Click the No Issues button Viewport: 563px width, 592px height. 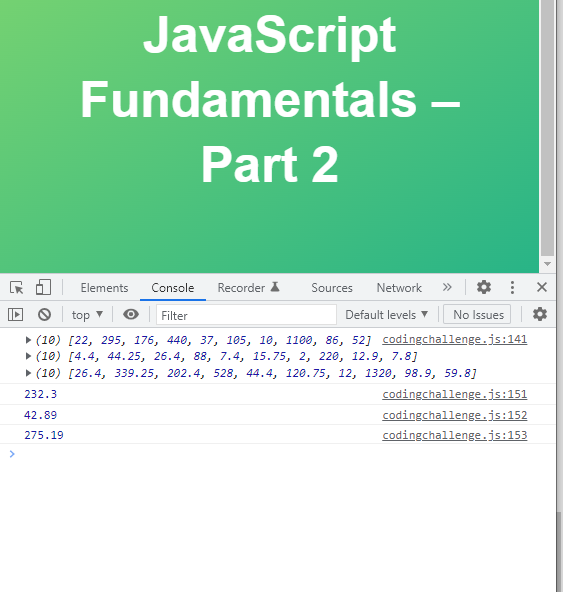click(477, 314)
